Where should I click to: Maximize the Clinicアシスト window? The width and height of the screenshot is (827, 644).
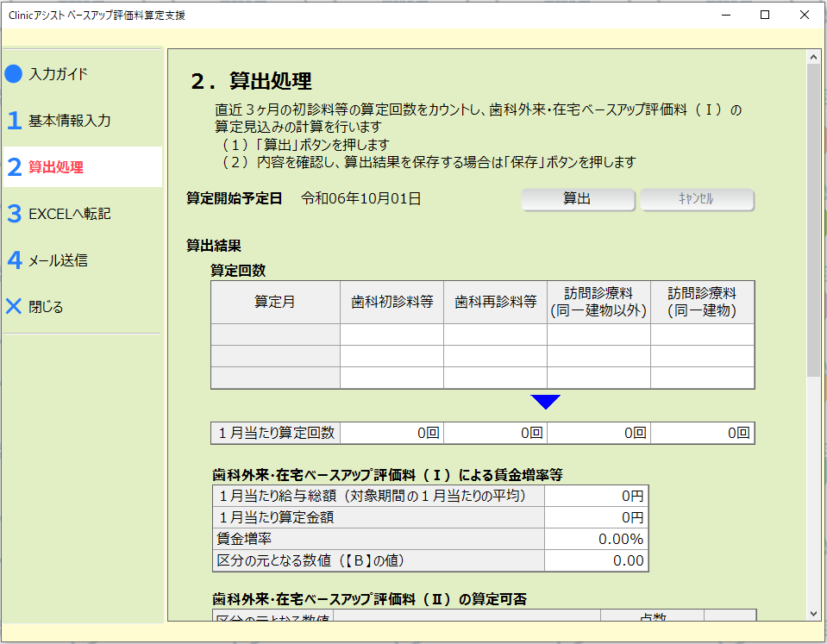[765, 15]
